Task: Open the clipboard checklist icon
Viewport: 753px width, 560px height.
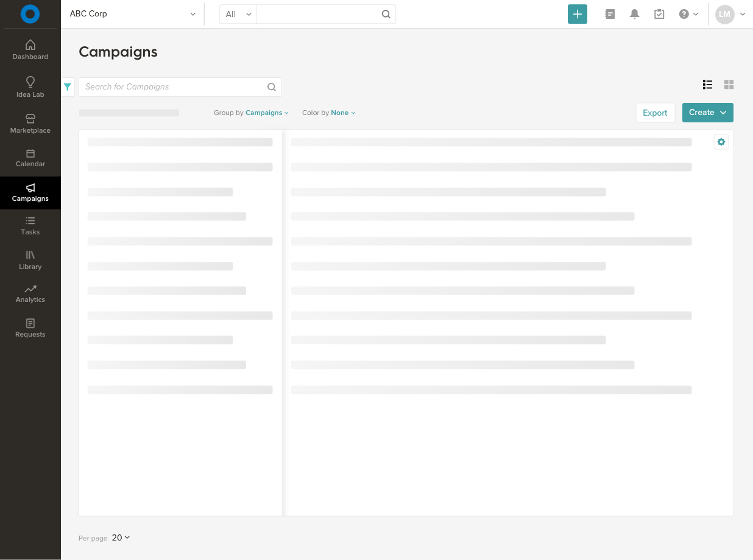Action: pos(659,14)
